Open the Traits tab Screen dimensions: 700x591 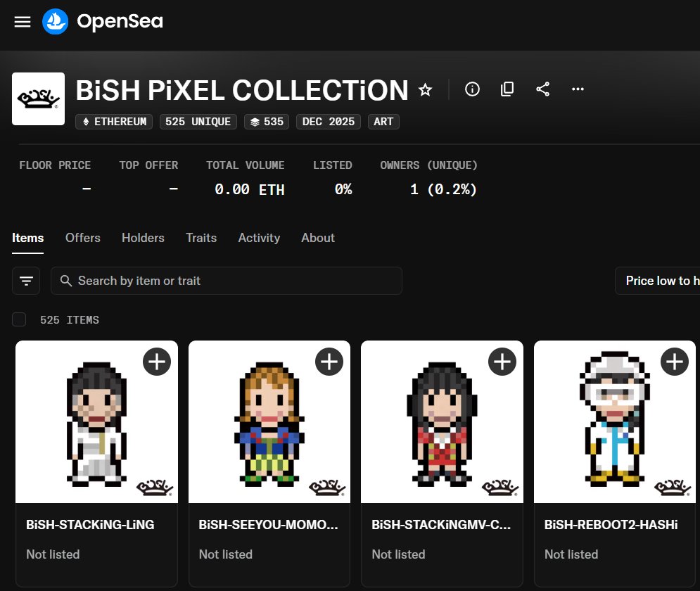click(201, 238)
